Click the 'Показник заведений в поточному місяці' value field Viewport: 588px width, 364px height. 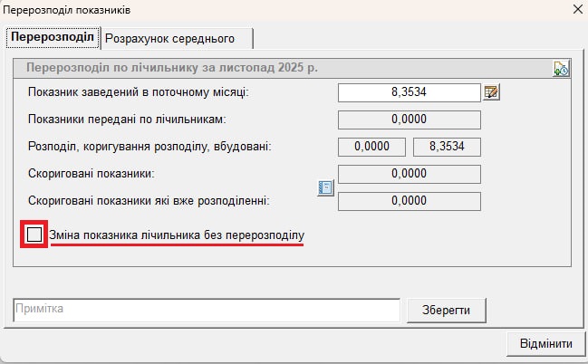pos(408,92)
